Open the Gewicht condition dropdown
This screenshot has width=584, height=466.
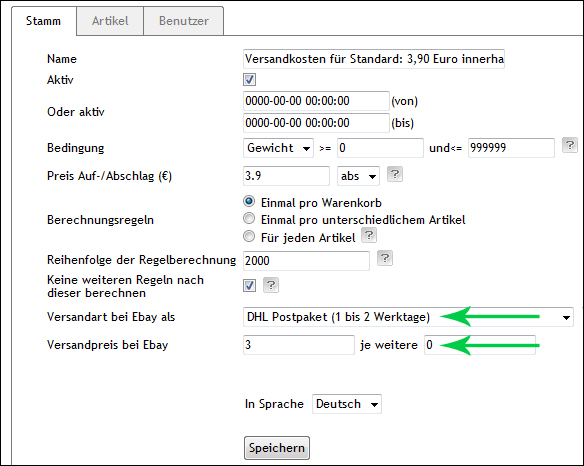(278, 148)
